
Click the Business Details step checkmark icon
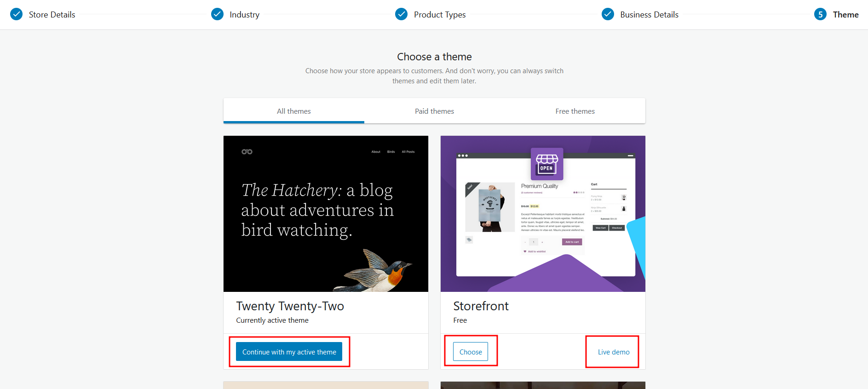(608, 14)
